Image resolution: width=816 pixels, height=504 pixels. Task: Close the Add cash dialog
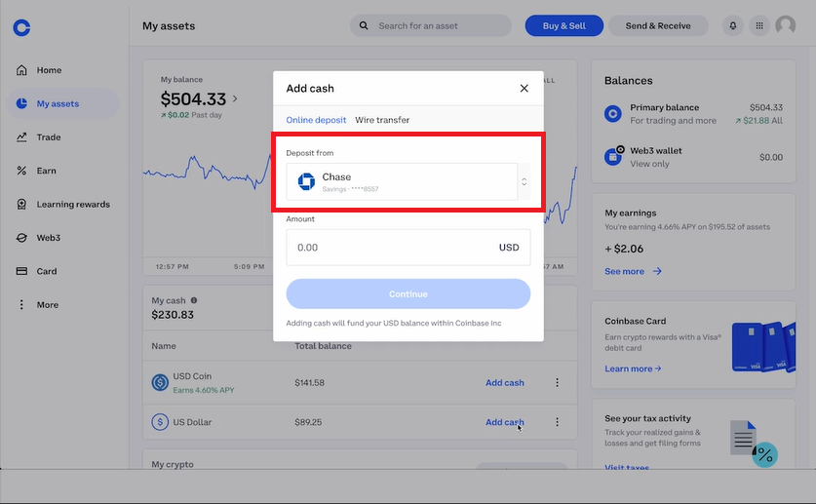coord(525,89)
